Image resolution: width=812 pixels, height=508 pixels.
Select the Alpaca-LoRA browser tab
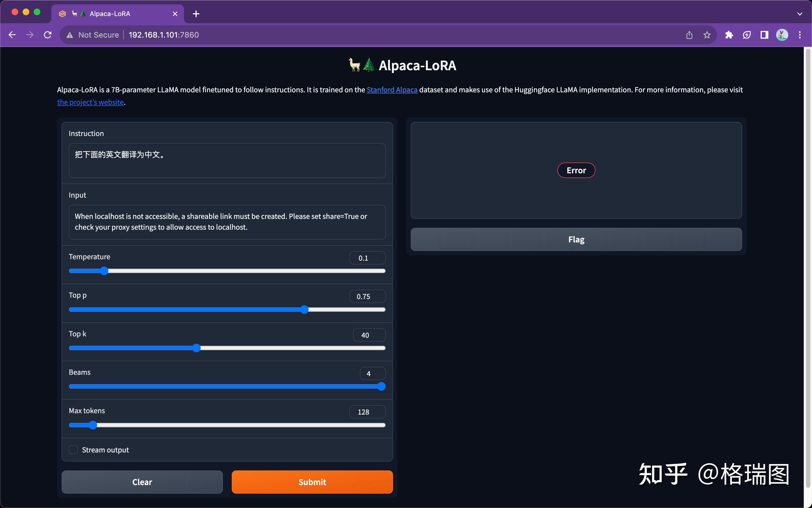[111, 14]
